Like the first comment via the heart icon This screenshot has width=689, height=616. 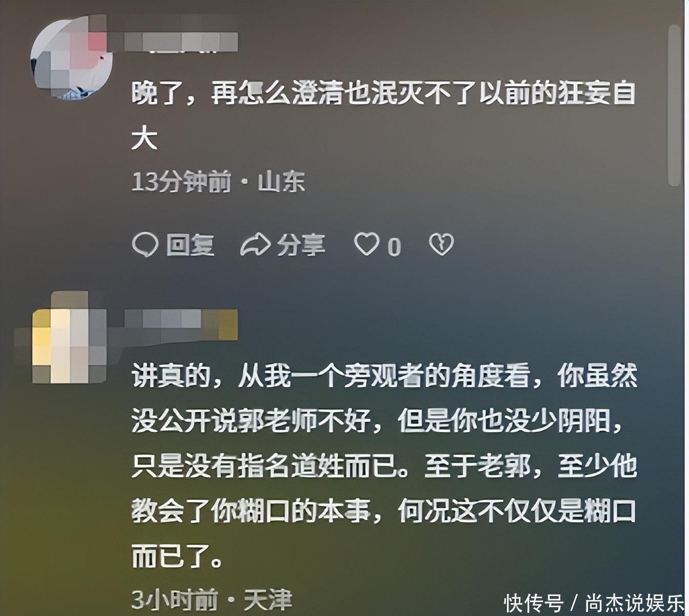pos(367,244)
